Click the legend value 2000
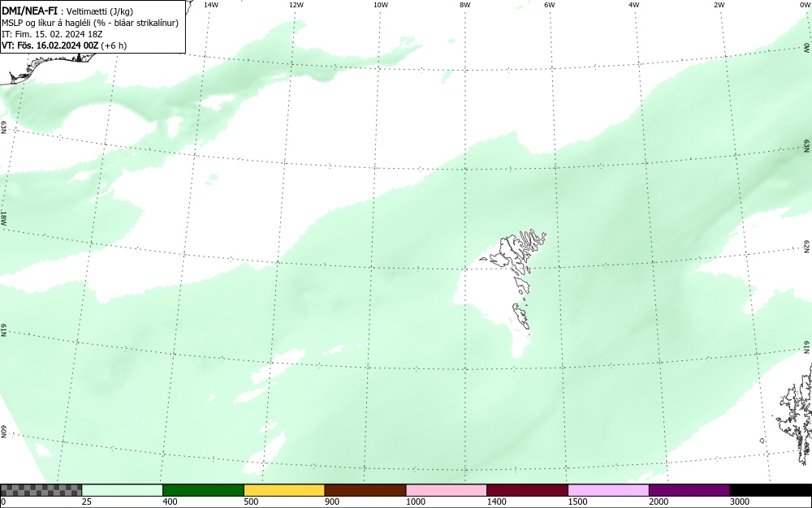812x508 pixels. [x=659, y=502]
